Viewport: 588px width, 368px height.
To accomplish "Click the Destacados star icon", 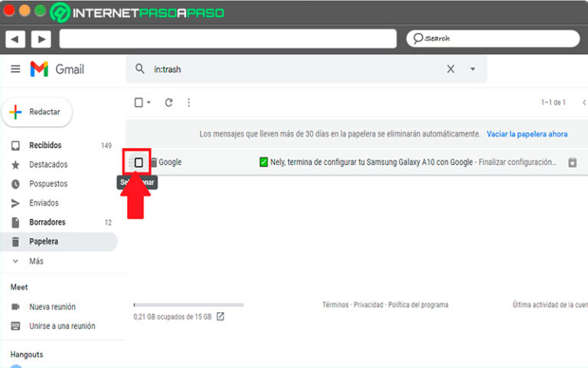I will tap(15, 165).
